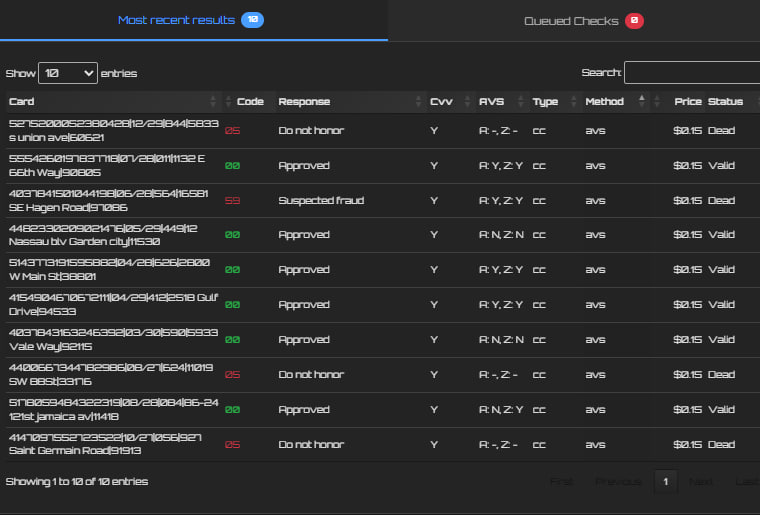Image resolution: width=760 pixels, height=515 pixels.
Task: Click the sort arrows in Cvv column
Action: pyautogui.click(x=467, y=101)
